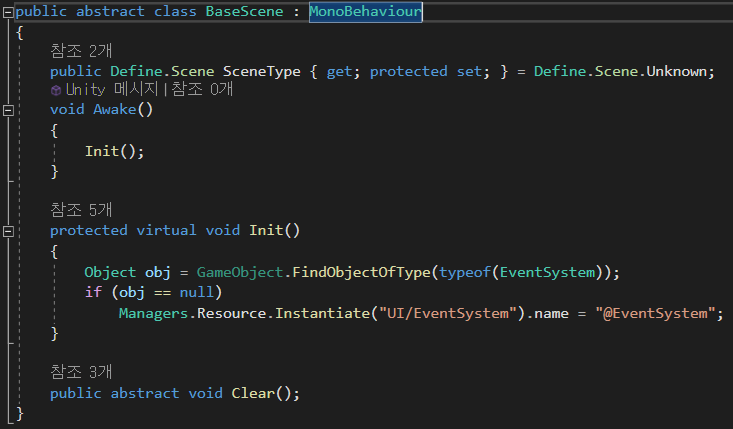Image resolution: width=733 pixels, height=429 pixels.
Task: Click the "@EventSystem" string literal
Action: pyautogui.click(x=655, y=313)
